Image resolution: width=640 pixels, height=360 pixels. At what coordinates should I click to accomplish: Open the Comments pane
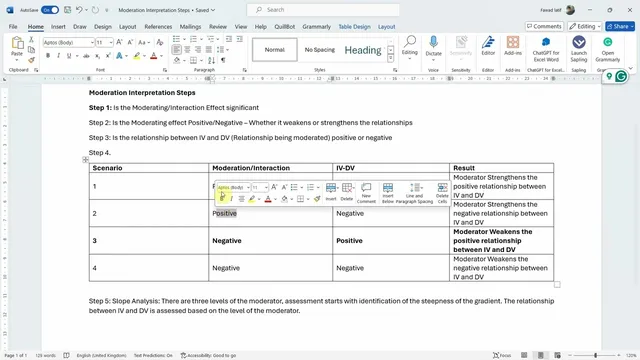(x=544, y=26)
